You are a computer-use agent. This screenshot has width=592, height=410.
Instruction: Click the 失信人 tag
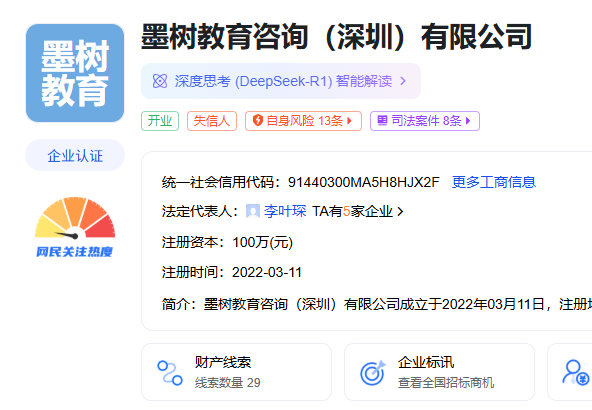[x=212, y=121]
